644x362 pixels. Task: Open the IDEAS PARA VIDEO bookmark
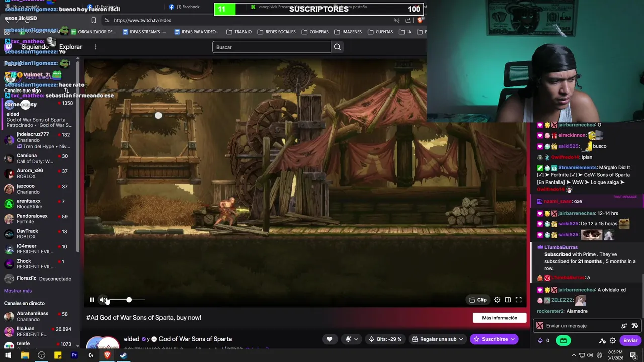196,32
